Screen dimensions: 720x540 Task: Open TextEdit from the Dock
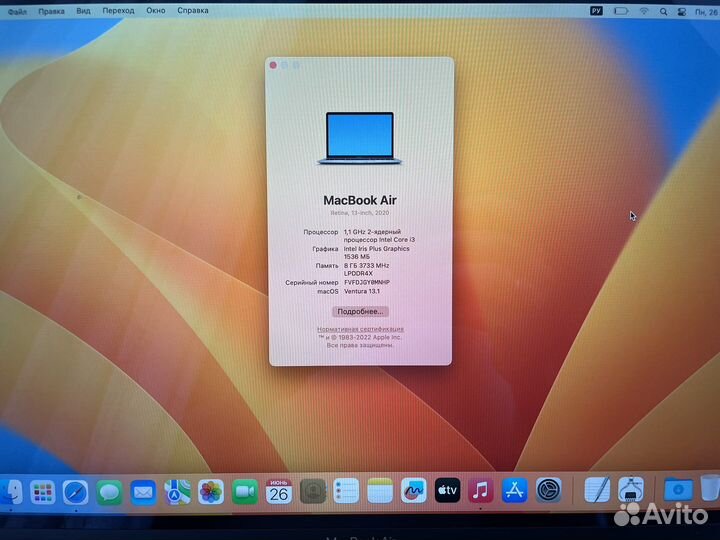(597, 490)
